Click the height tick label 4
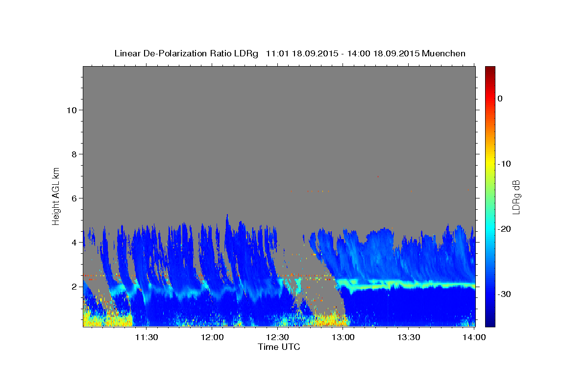Image resolution: width=588 pixels, height=392 pixels. (73, 242)
